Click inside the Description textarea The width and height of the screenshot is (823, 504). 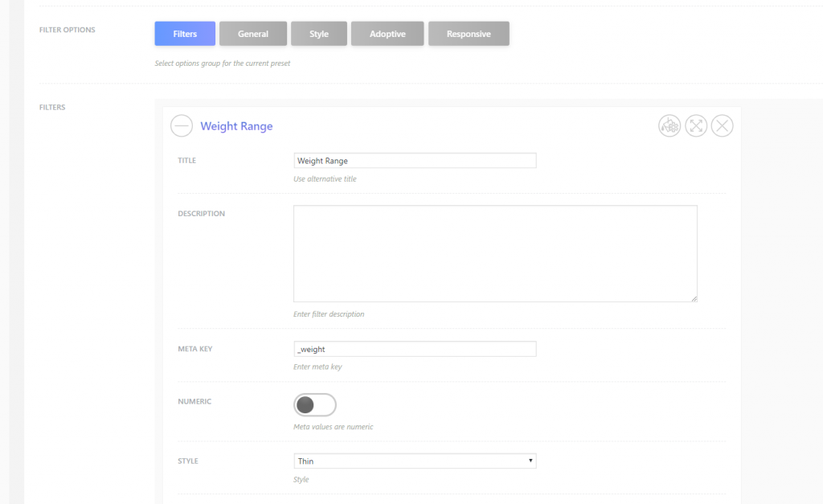tap(495, 253)
